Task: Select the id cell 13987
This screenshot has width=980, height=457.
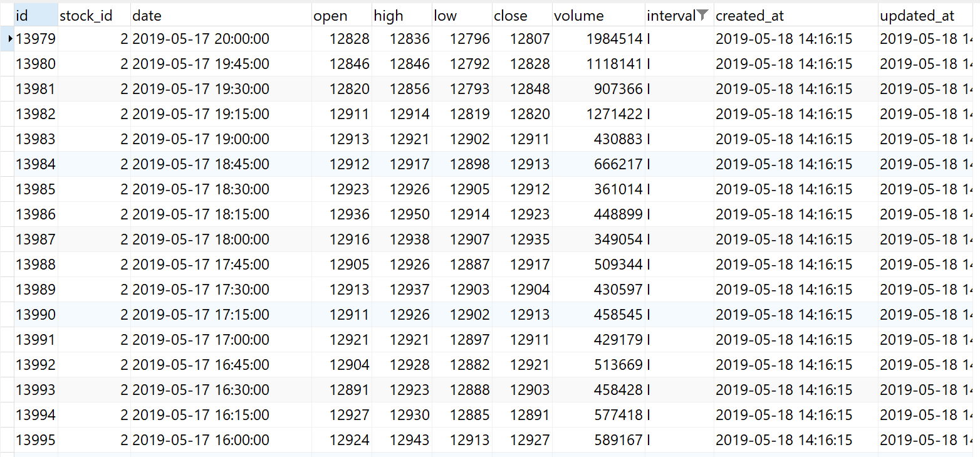Action: pyautogui.click(x=36, y=239)
